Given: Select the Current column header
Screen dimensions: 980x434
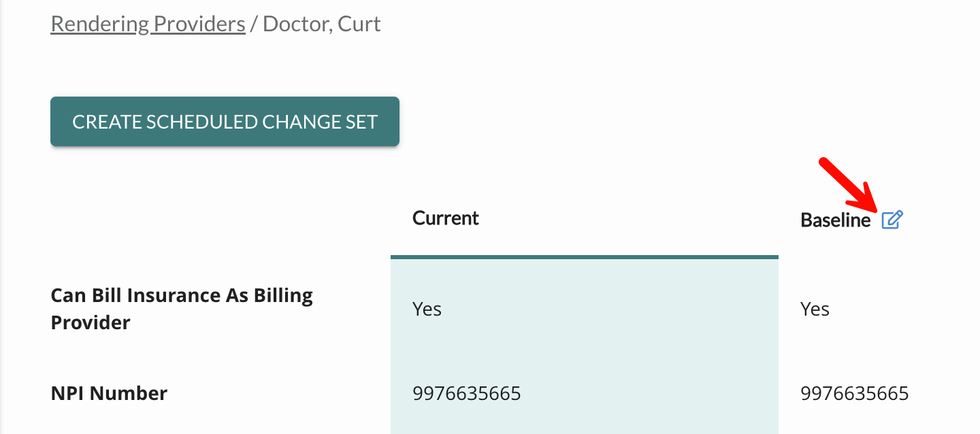Looking at the screenshot, I should point(445,218).
